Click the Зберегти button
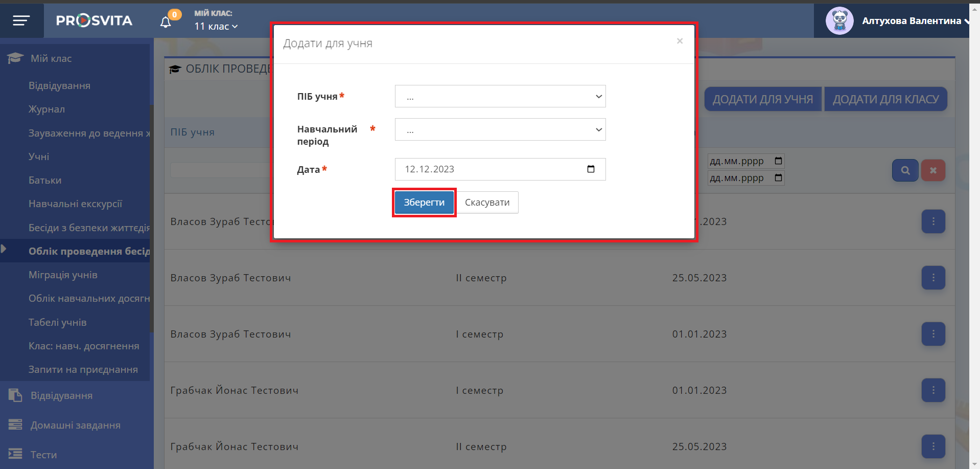Screen dimensions: 980x469 click(424, 203)
